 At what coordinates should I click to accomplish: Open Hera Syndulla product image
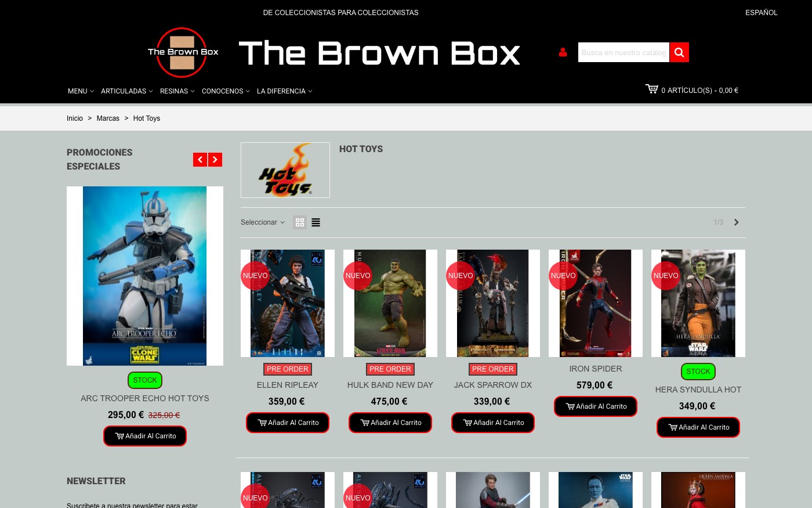coord(698,303)
